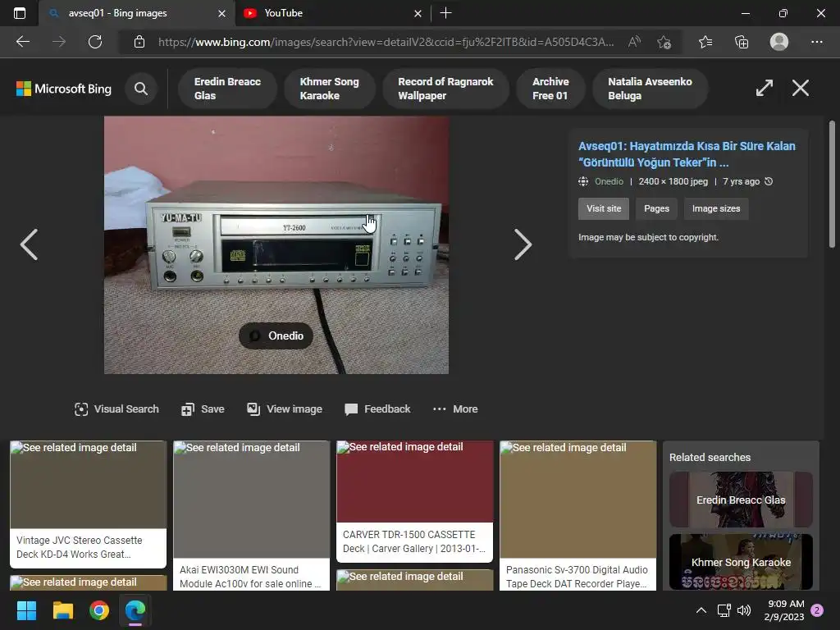The width and height of the screenshot is (840, 630).
Task: View site information lock icon
Action: 139,42
